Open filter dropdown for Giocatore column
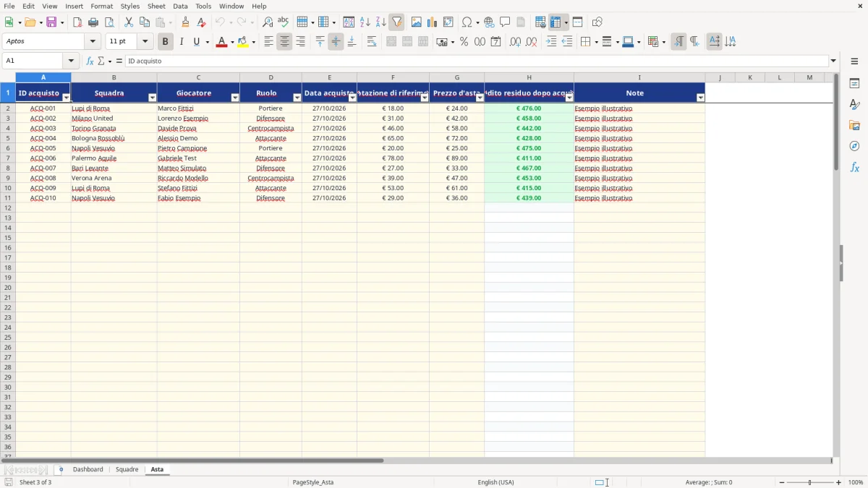This screenshot has width=868, height=488. pyautogui.click(x=234, y=98)
